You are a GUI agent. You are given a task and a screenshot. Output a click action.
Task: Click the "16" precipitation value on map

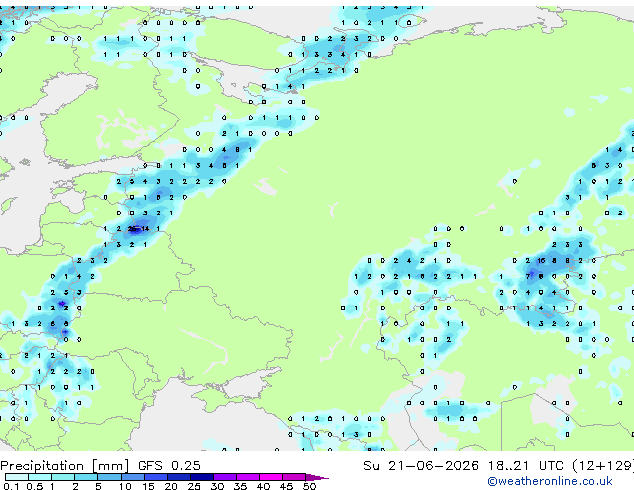coord(541,261)
